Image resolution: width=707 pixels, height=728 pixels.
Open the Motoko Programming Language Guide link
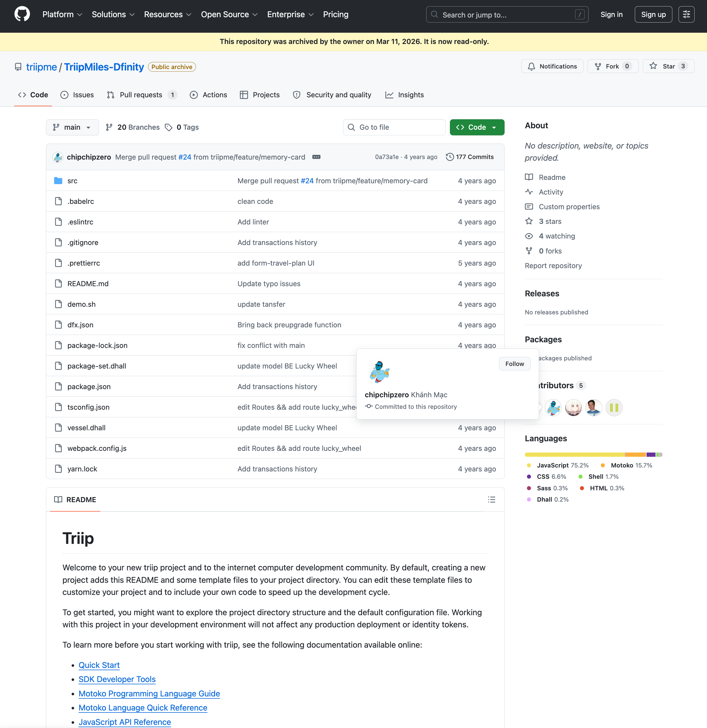(x=149, y=694)
